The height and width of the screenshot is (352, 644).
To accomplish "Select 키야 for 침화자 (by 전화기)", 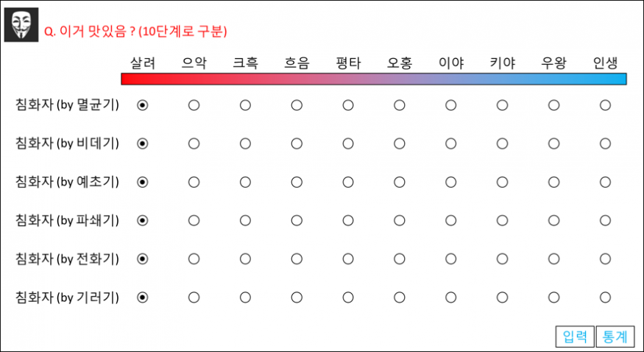I will pyautogui.click(x=502, y=258).
